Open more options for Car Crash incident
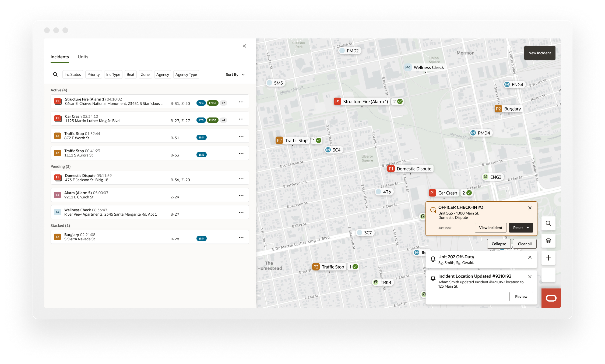The image size is (605, 364). point(241,119)
